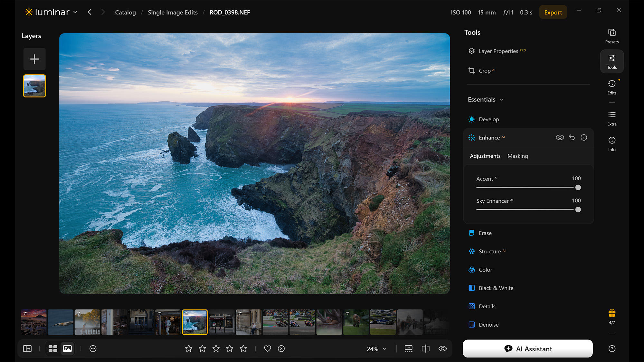Open the more options ellipsis menu
This screenshot has width=644, height=362.
click(93, 348)
